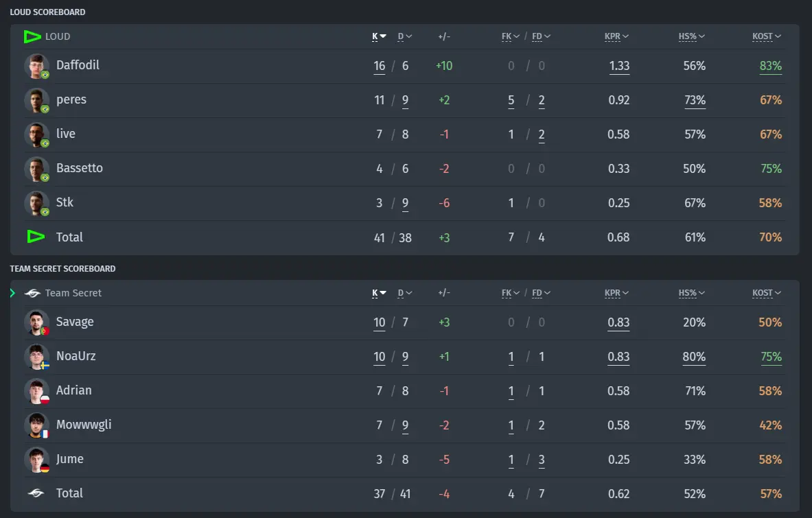Click Mowwwgli's player avatar
This screenshot has height=518, width=812.
37,425
